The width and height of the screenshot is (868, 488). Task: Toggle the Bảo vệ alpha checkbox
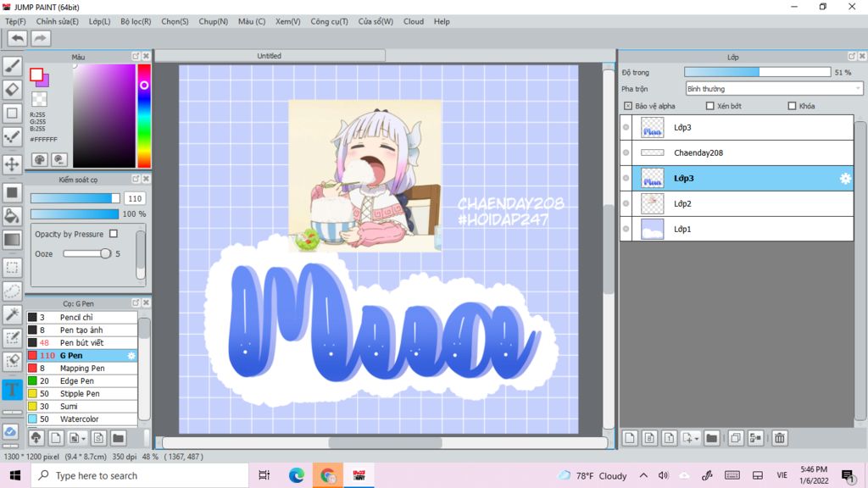click(x=628, y=106)
